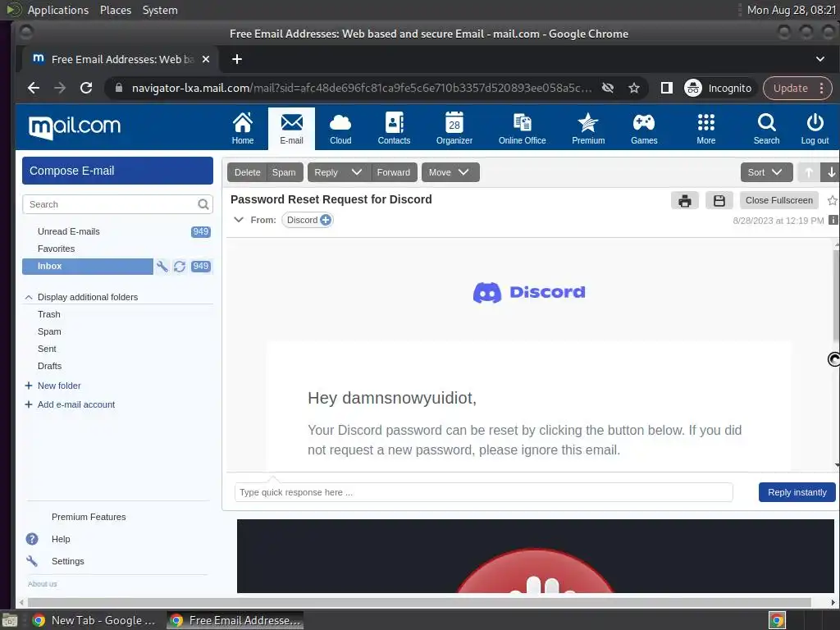Click Close Fullscreen

pyautogui.click(x=779, y=200)
